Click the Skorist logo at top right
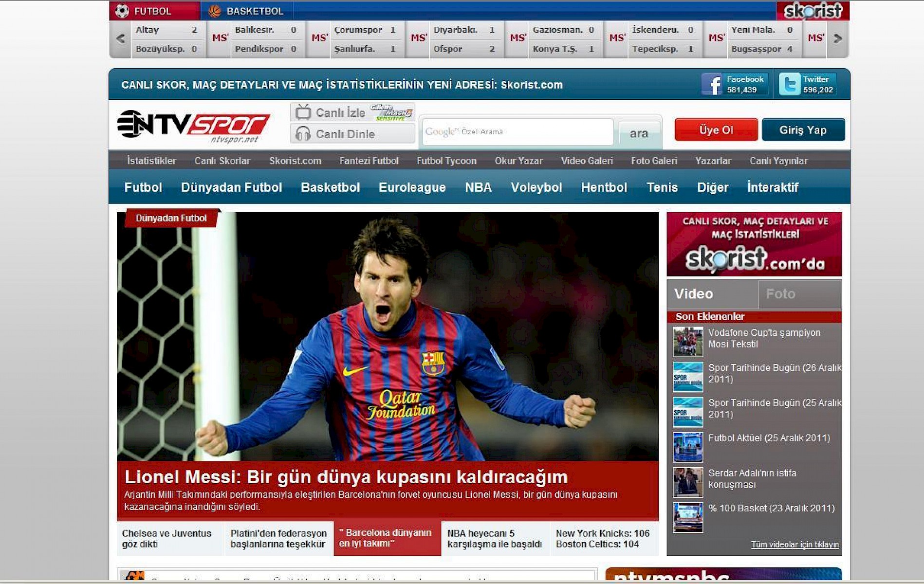 pyautogui.click(x=813, y=11)
